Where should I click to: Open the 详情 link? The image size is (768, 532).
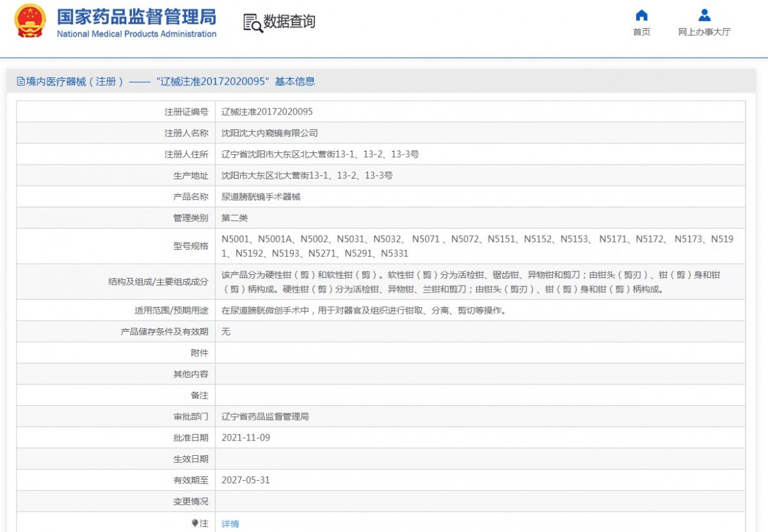tap(230, 524)
